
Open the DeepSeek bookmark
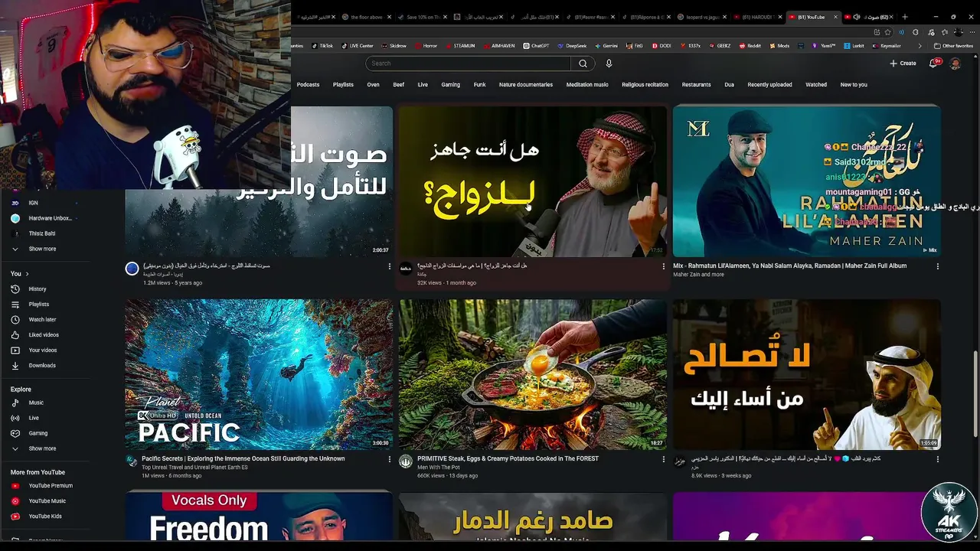point(572,46)
